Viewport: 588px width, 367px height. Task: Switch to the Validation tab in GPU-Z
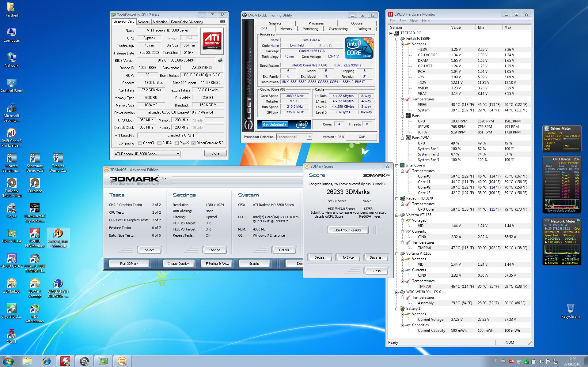tap(160, 22)
